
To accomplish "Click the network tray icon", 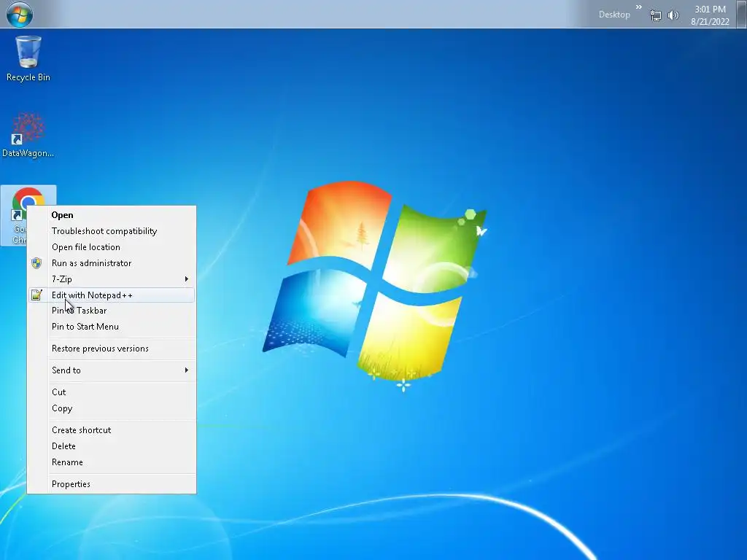I will 656,15.
